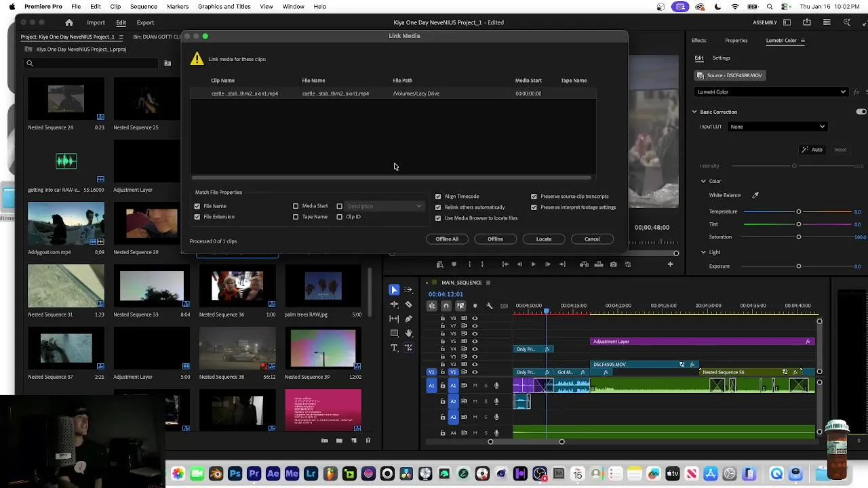Open Photoshop from the Dock
This screenshot has height=488, width=868.
[x=235, y=474]
